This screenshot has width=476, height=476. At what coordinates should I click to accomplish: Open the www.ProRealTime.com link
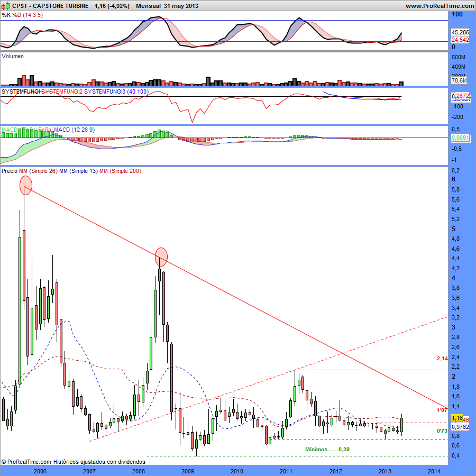[x=440, y=6]
